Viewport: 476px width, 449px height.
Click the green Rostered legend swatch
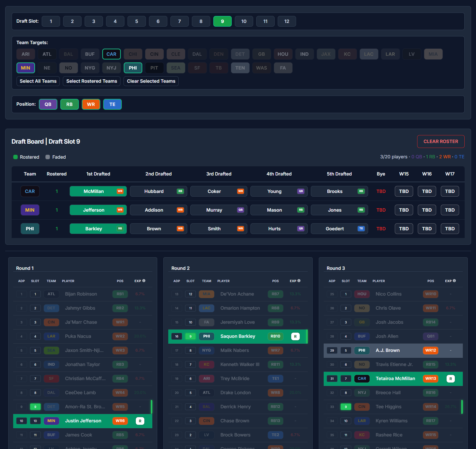click(x=15, y=157)
